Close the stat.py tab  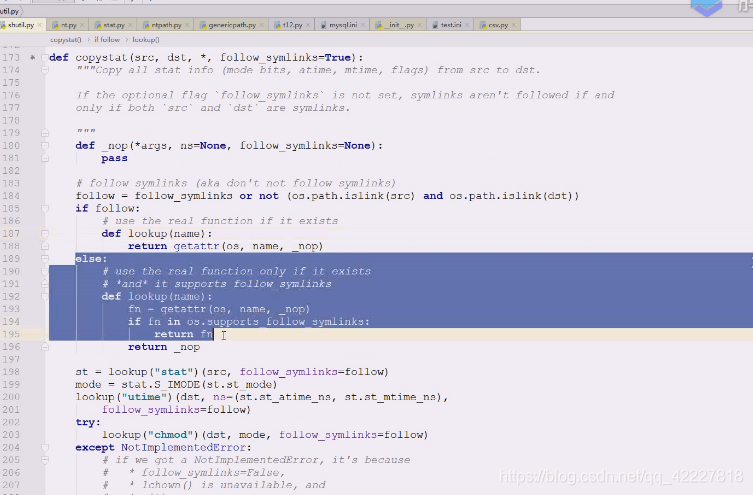[x=130, y=25]
